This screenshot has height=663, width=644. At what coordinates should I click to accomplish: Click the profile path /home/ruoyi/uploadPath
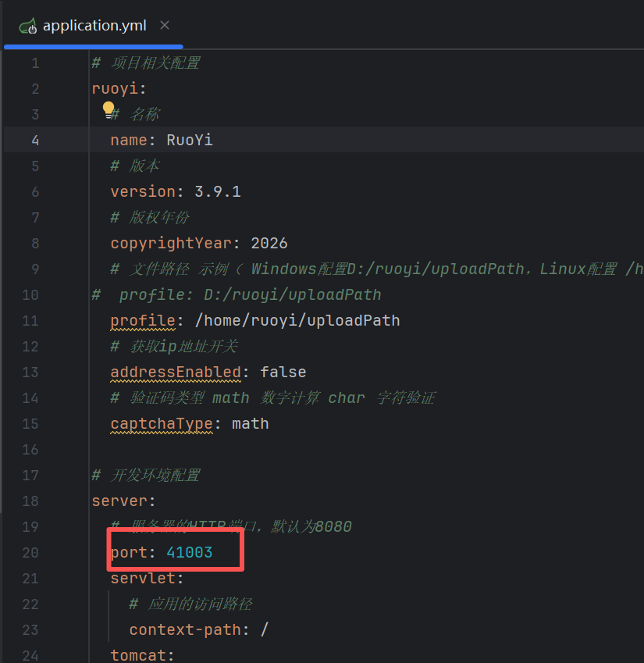tap(297, 321)
